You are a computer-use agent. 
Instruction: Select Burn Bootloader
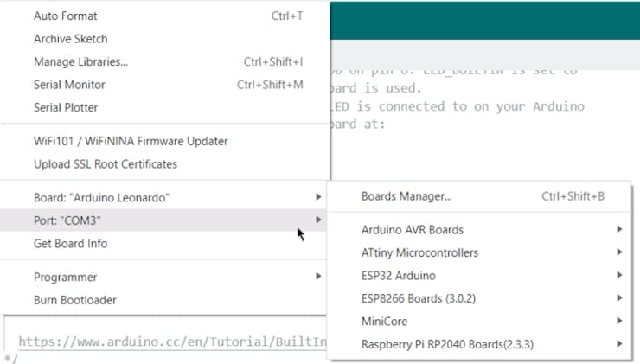75,300
